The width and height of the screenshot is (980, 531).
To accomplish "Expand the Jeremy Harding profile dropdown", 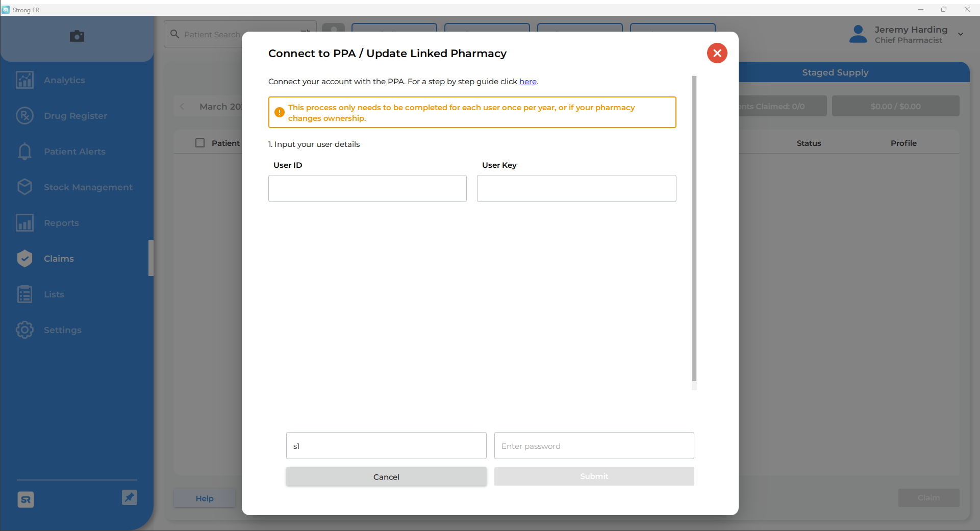I will (961, 34).
